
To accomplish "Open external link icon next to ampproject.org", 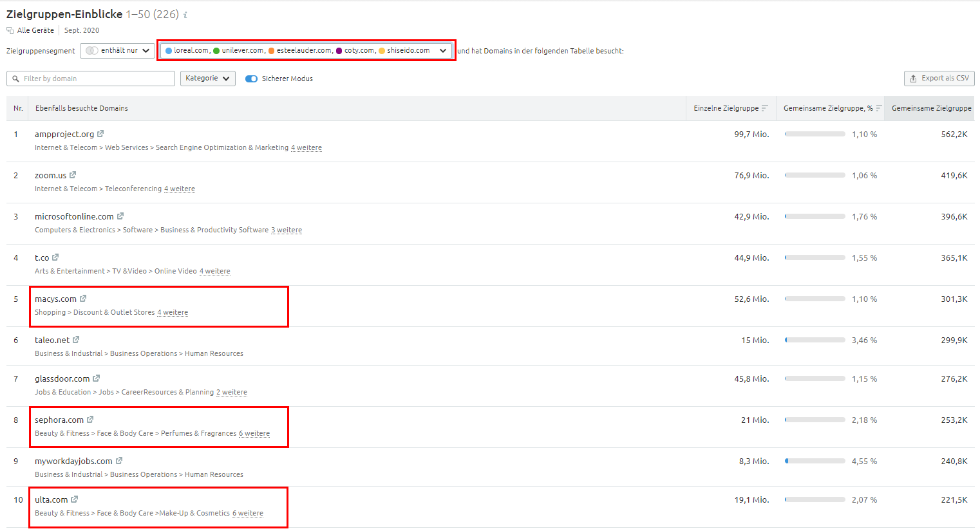I will click(x=100, y=134).
